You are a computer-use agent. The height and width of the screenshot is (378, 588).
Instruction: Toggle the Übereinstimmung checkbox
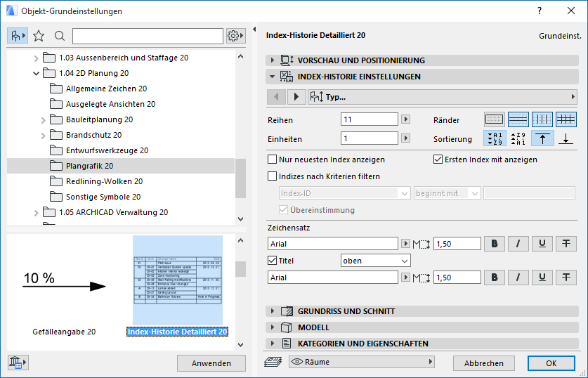(284, 210)
